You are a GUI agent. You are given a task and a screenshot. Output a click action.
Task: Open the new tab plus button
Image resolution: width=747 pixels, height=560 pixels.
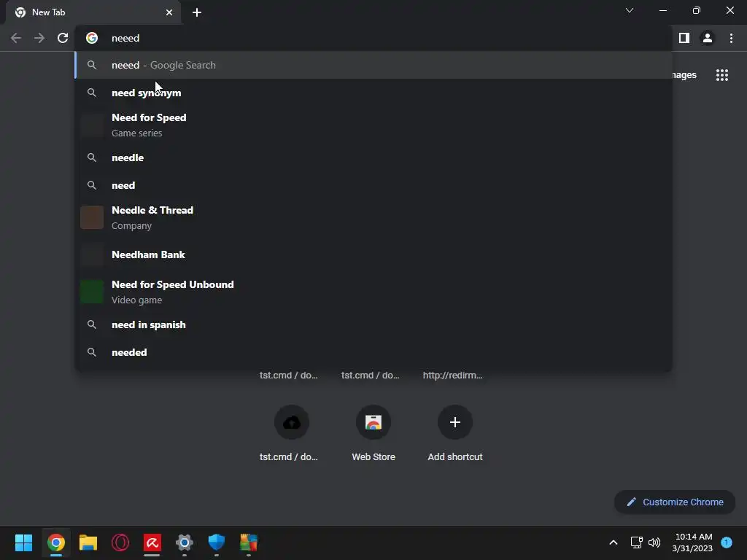pyautogui.click(x=197, y=12)
